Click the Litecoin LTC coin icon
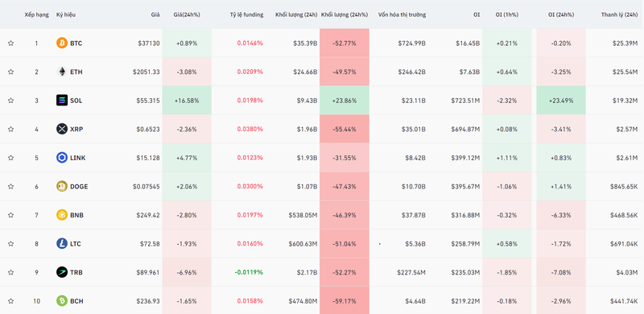This screenshot has width=644, height=314. pyautogui.click(x=62, y=244)
